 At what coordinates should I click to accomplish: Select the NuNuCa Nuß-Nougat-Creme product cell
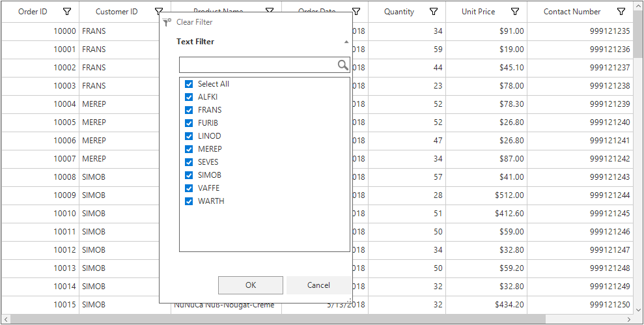coord(227,309)
